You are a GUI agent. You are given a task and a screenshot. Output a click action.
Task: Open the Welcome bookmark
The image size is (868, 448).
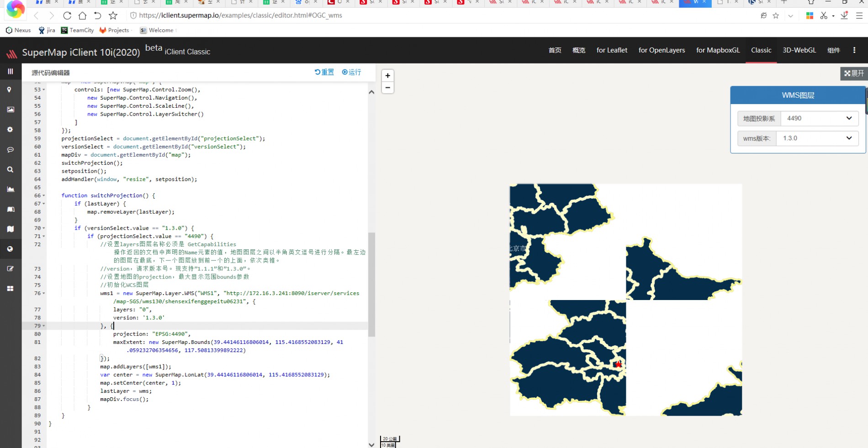[x=157, y=30]
